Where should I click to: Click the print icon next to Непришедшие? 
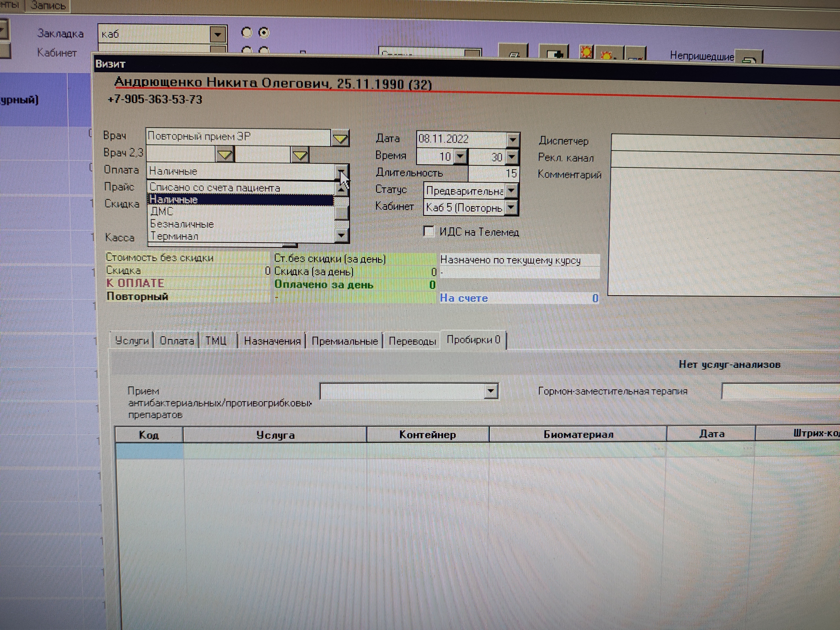point(749,59)
